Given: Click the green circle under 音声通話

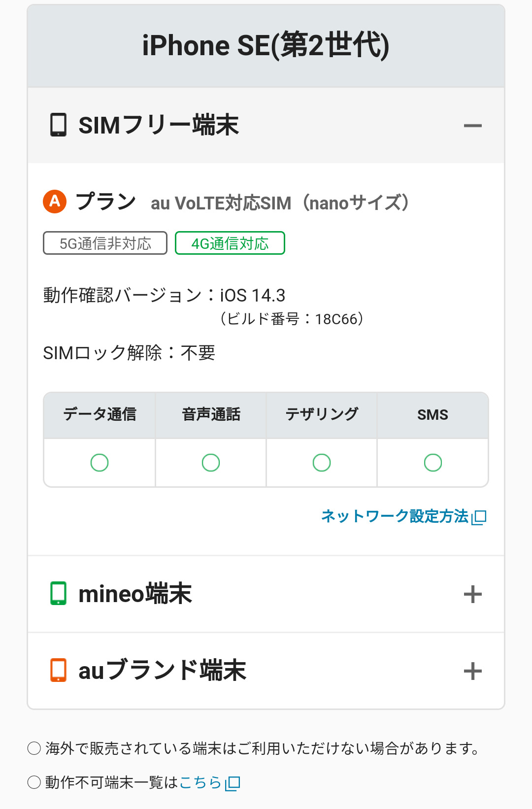Looking at the screenshot, I should (211, 463).
